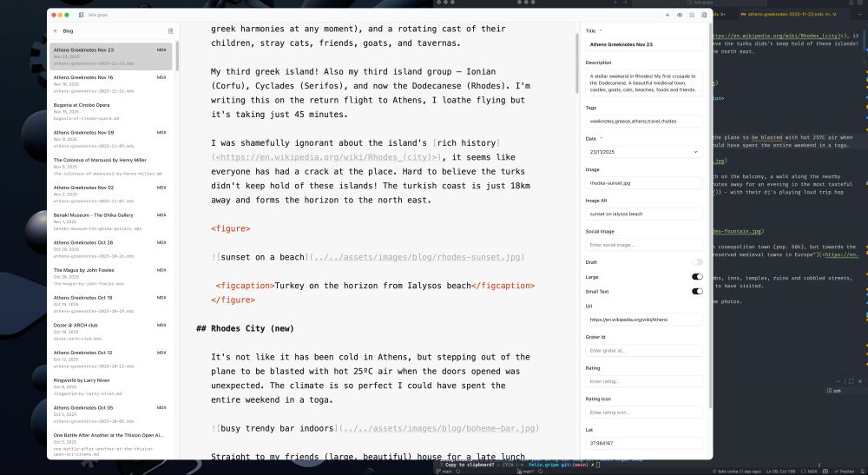Open the Benaki Museum - The Ghika Gallery post
This screenshot has width=868, height=475.
pos(111,221)
